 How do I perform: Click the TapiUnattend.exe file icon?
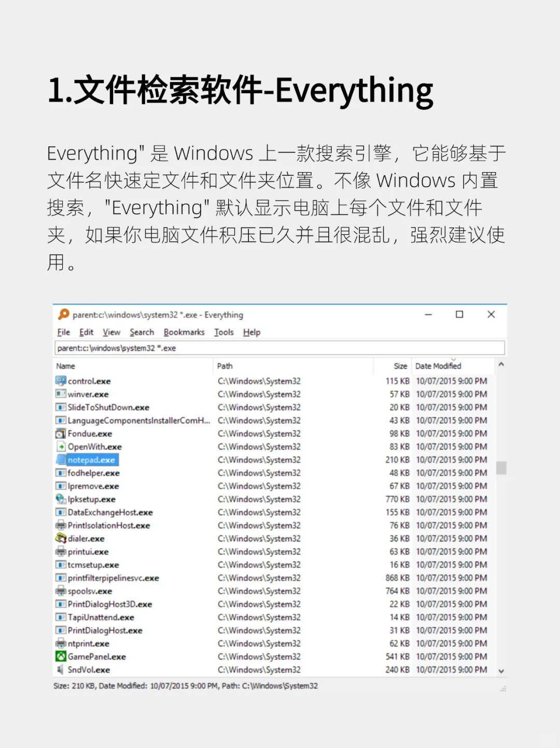tap(61, 617)
